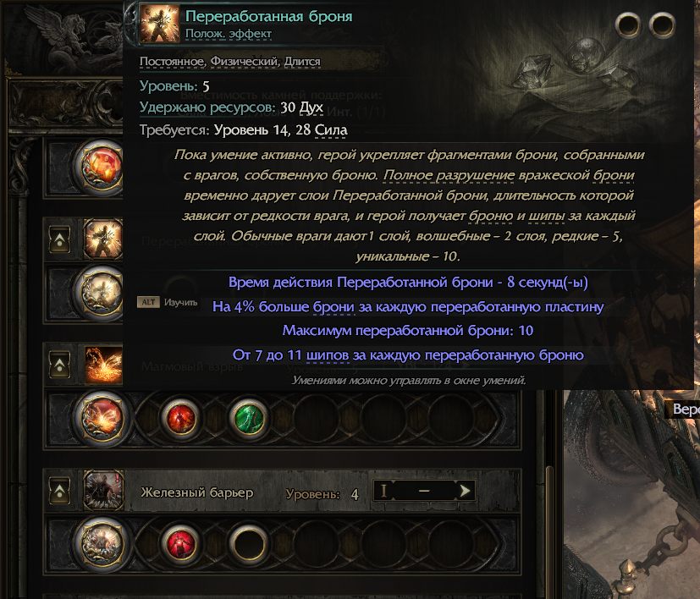Viewport: 700px width, 599px height.
Task: Click the empty gold ring socket under Железный барьер
Action: pyautogui.click(x=249, y=543)
